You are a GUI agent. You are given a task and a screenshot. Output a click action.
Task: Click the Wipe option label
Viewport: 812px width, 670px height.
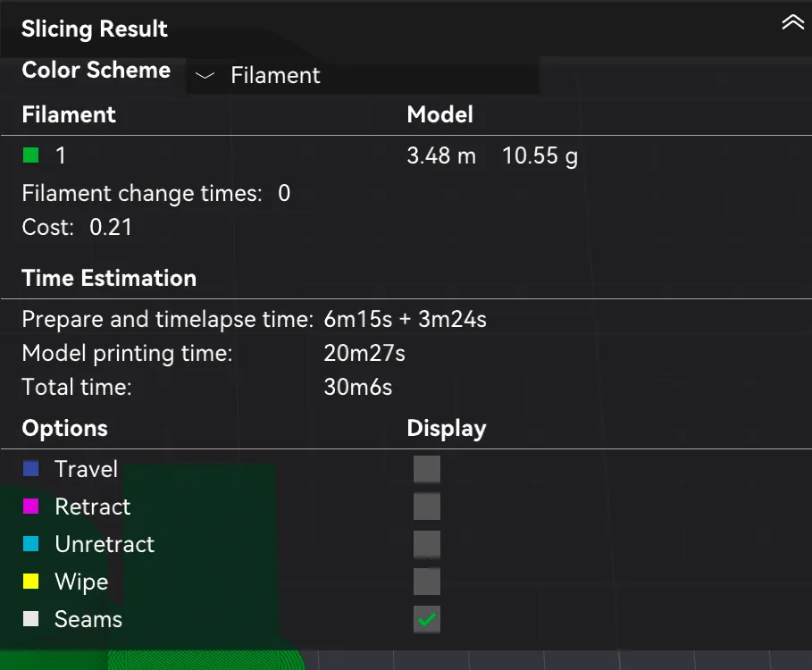(x=81, y=582)
